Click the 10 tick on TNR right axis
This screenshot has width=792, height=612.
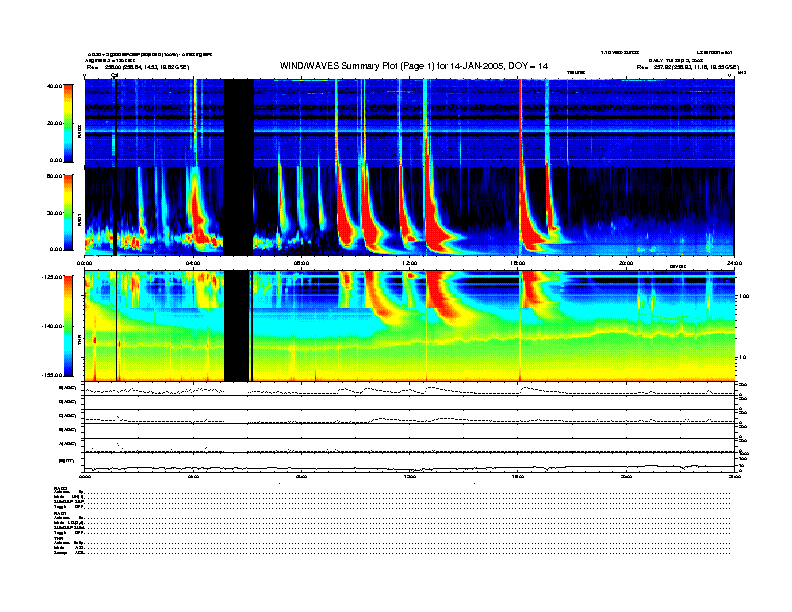click(x=741, y=357)
